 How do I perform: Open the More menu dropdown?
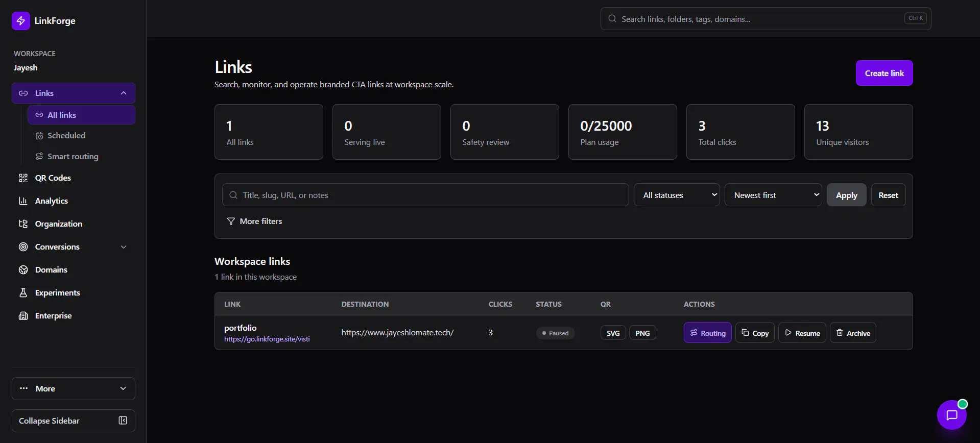(74, 388)
